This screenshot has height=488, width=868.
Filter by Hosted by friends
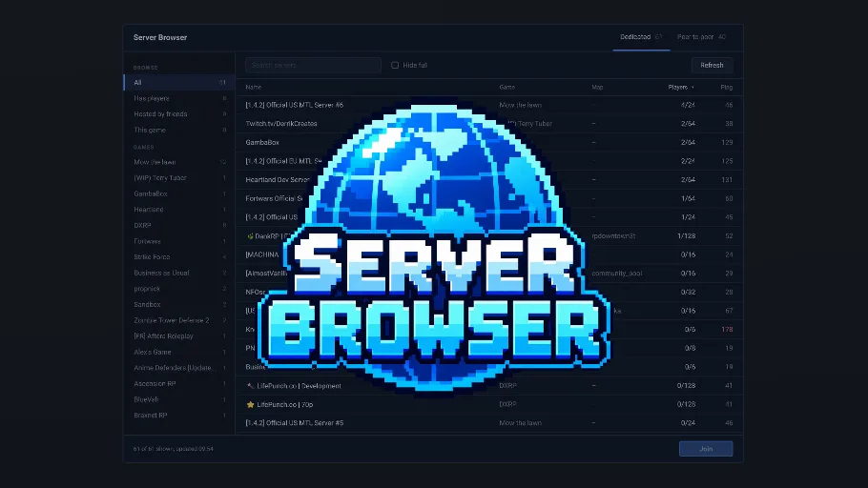point(179,114)
